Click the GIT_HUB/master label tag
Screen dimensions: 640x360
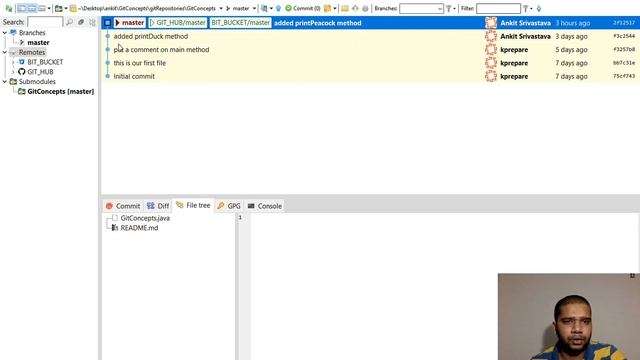178,23
